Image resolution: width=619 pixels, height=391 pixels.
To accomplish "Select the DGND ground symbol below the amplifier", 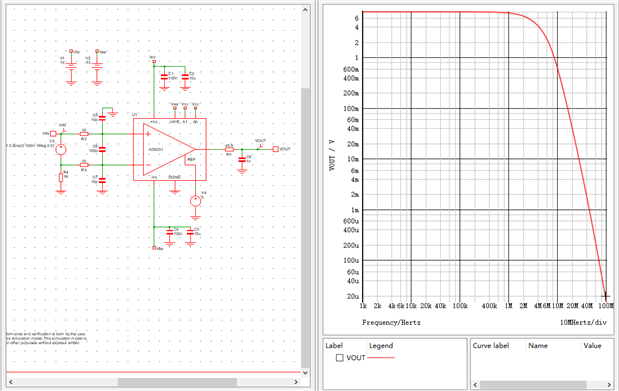I will (174, 192).
